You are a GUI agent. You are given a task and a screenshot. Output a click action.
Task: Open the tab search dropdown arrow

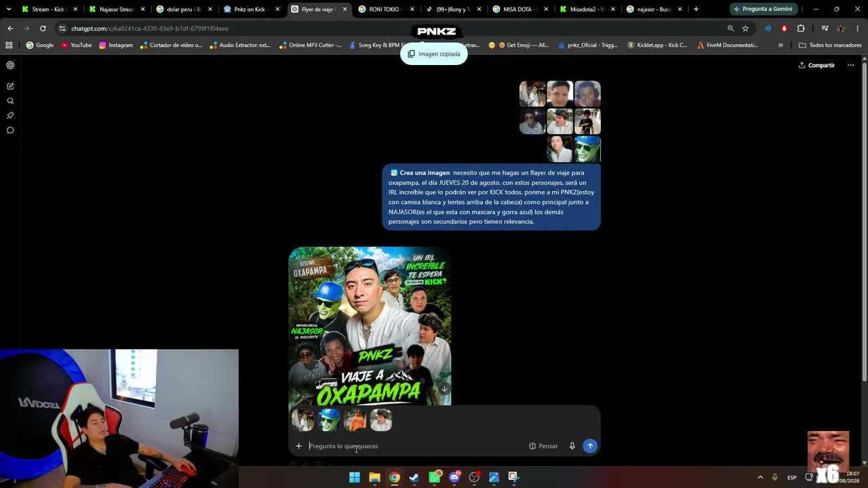pos(9,9)
